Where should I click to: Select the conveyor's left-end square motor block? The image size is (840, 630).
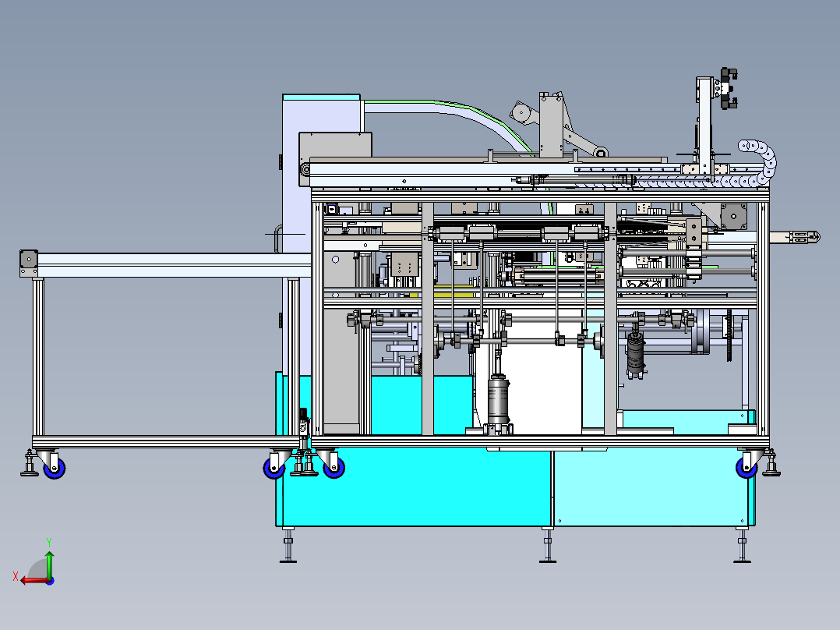(29, 259)
